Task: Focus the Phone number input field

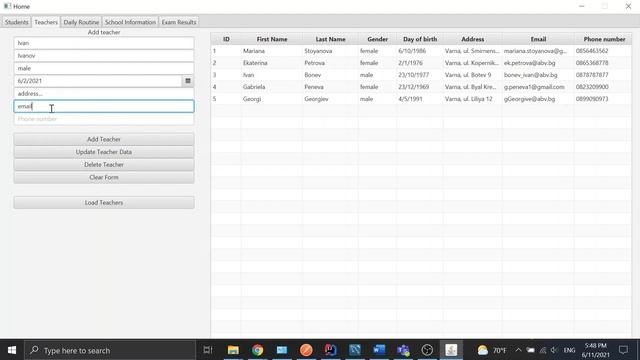Action: [104, 119]
